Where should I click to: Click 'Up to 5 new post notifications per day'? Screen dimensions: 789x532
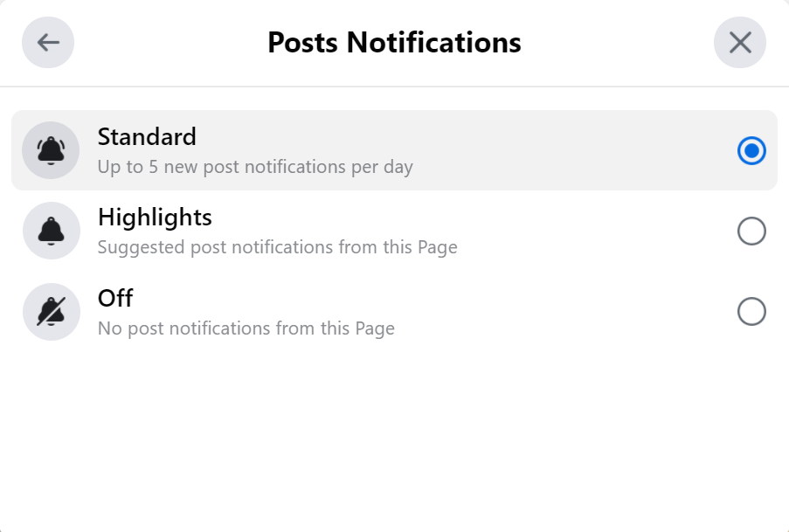255,166
